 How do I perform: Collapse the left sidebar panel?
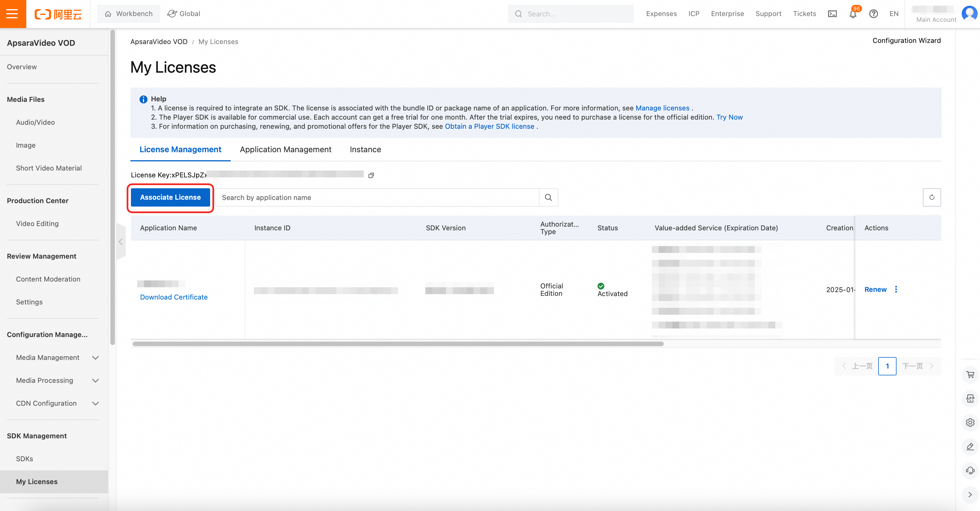tap(121, 242)
